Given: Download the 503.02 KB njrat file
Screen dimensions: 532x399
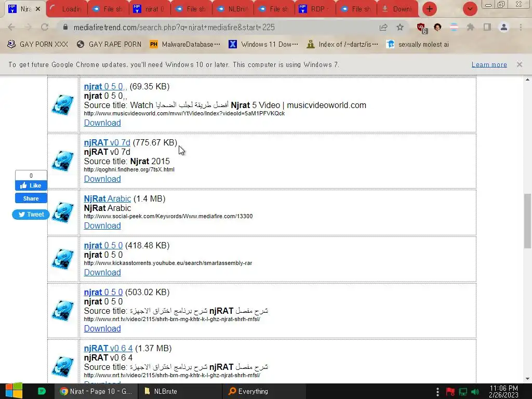Looking at the screenshot, I should point(102,328).
